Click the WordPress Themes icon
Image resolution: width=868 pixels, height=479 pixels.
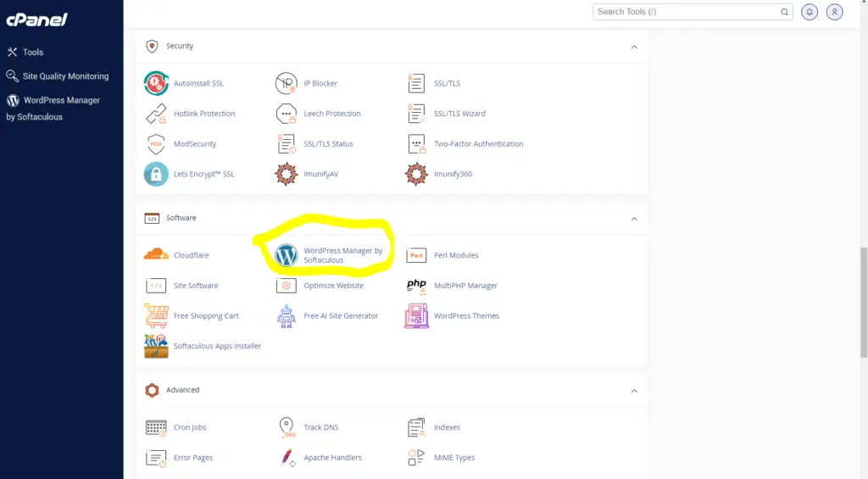coord(416,315)
